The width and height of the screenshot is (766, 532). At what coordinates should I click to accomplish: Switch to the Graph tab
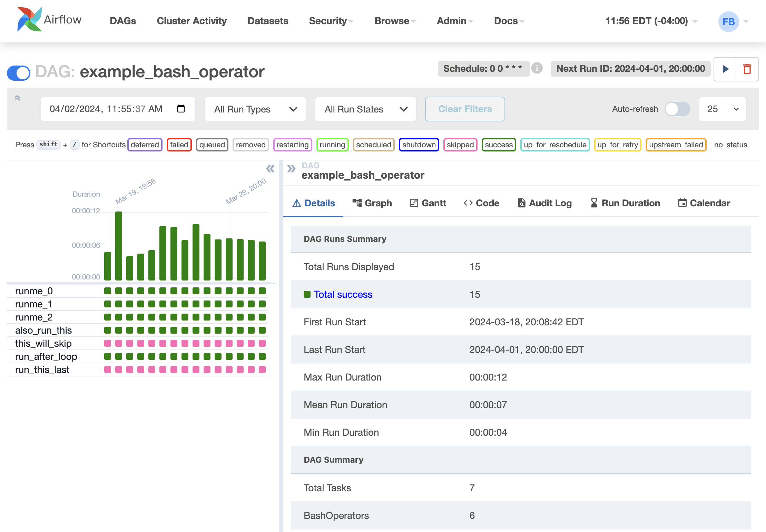coord(372,203)
